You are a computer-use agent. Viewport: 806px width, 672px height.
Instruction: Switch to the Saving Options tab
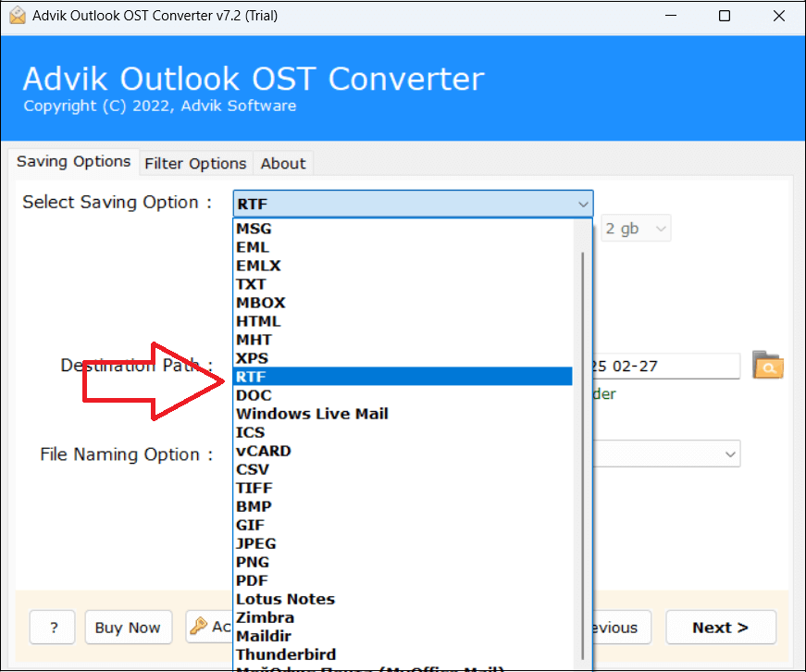click(x=73, y=162)
